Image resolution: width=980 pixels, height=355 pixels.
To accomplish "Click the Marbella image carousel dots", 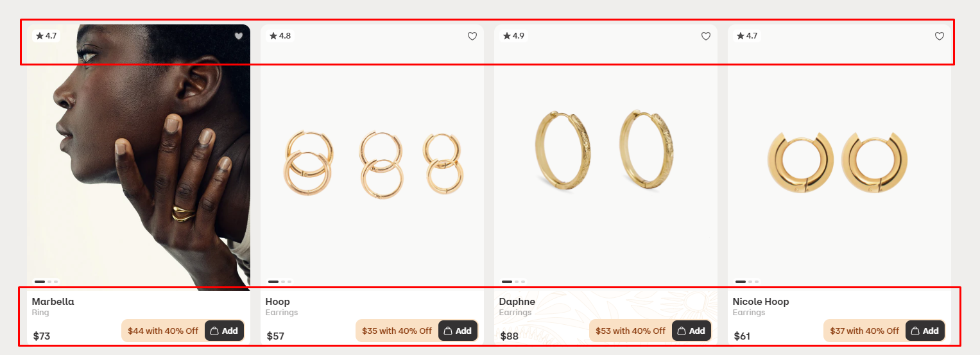I will click(46, 281).
